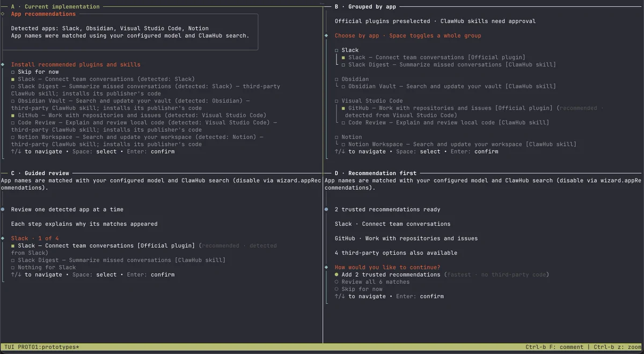The image size is (644, 354).
Task: Click '2 trusted recommendations ready' line
Action: (x=387, y=209)
